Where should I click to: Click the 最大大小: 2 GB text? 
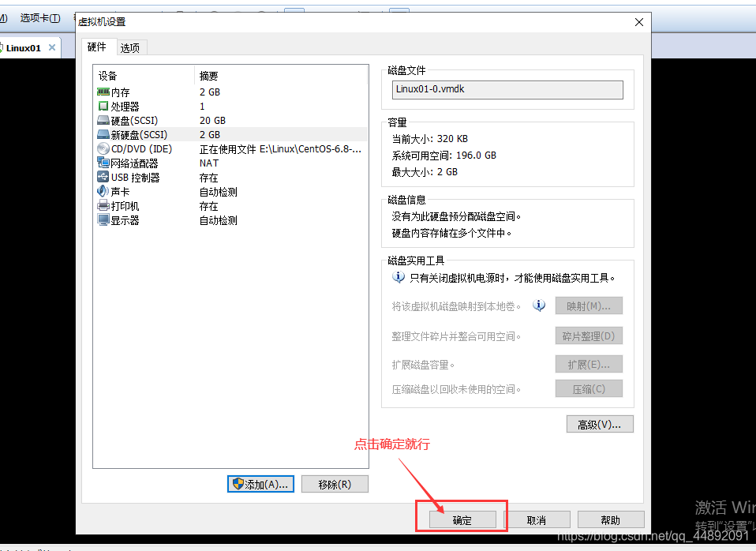pyautogui.click(x=425, y=172)
